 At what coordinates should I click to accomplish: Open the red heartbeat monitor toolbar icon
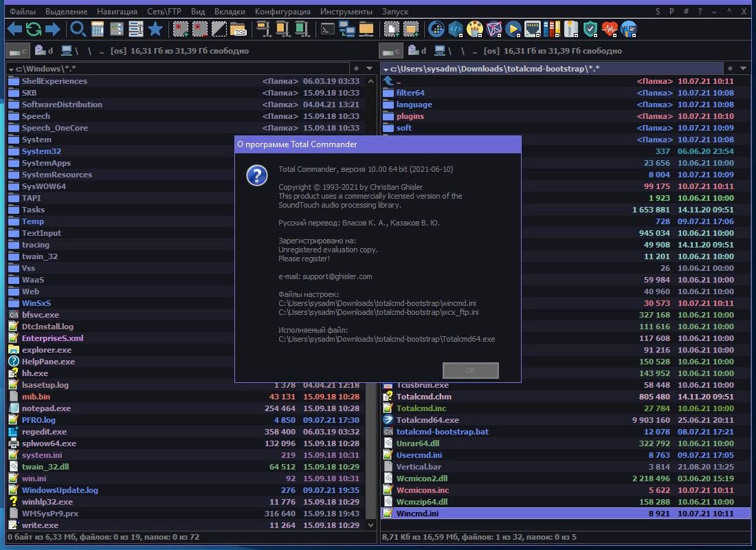click(x=610, y=30)
